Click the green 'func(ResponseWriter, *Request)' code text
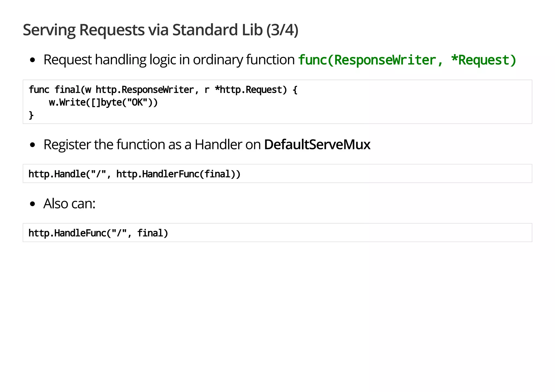This screenshot has width=555, height=392. point(407,60)
